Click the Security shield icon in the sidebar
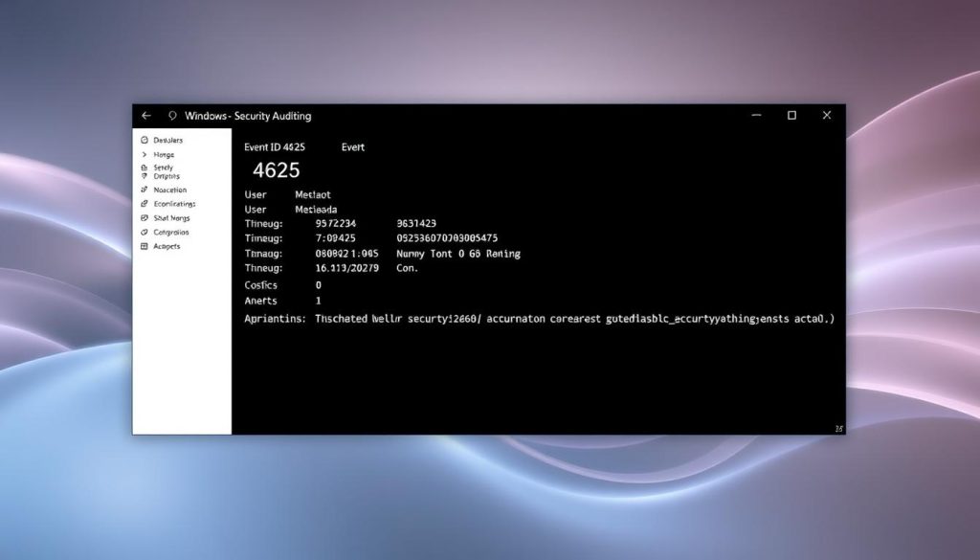 144,167
